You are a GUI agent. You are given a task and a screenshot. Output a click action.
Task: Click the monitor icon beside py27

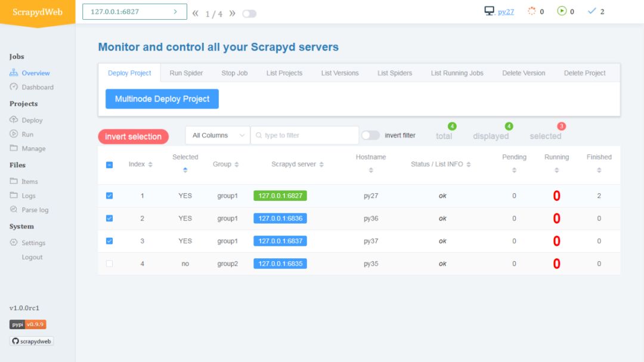(489, 11)
